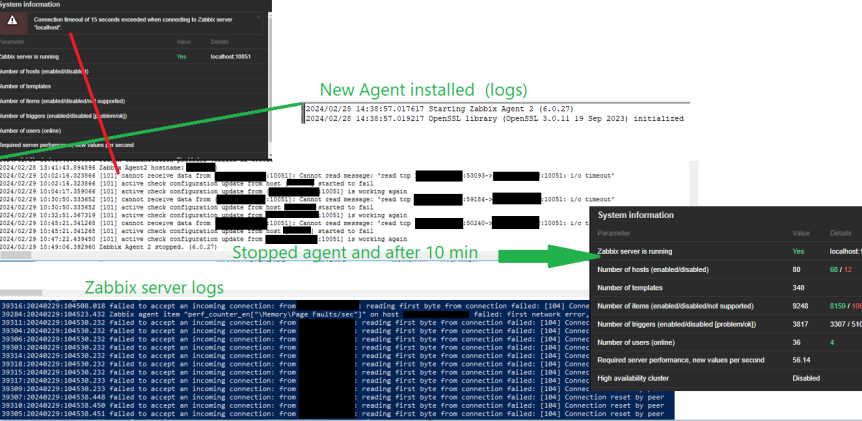Click 'High availability cluster' parameter label
This screenshot has width=862, height=421.
[633, 378]
